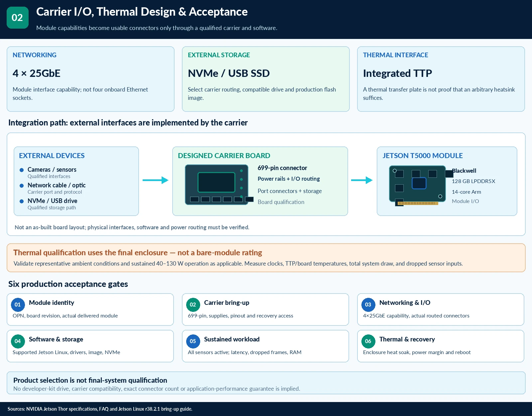
Task: Click the 'Integration path' section heading
Action: tap(128, 123)
